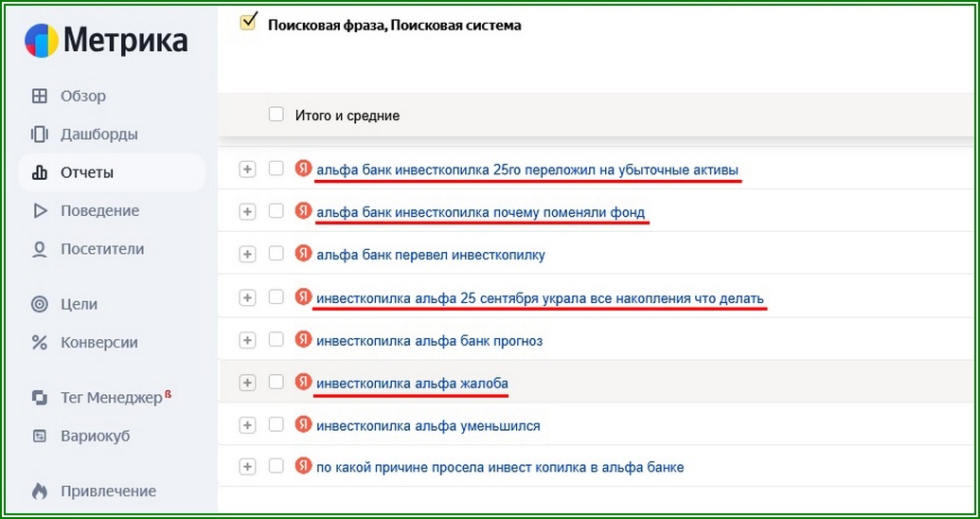Tick checkbox for 'инвесткопилка альфа банк прогноз'
The height and width of the screenshot is (519, 980).
pos(276,340)
